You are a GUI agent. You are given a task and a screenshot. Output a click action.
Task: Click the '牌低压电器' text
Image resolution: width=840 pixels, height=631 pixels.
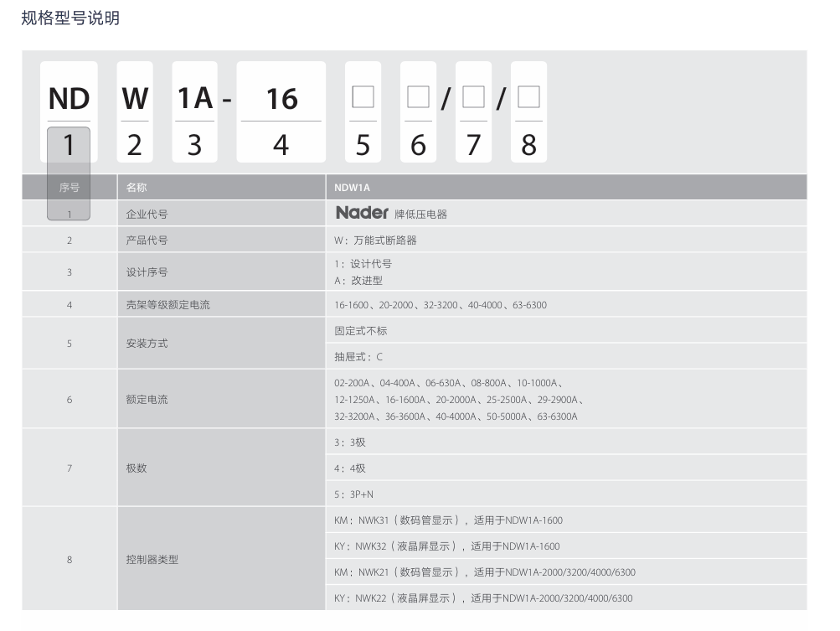pos(420,215)
